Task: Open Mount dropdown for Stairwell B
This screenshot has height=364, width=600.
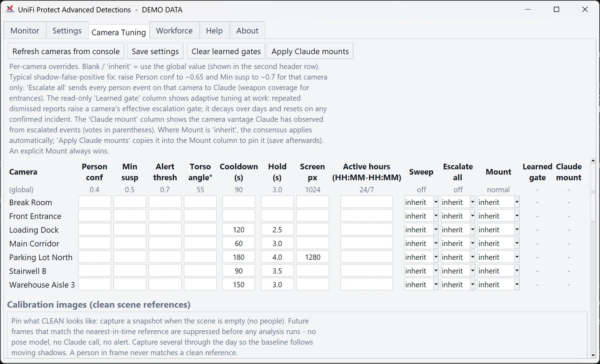Action: (x=498, y=271)
